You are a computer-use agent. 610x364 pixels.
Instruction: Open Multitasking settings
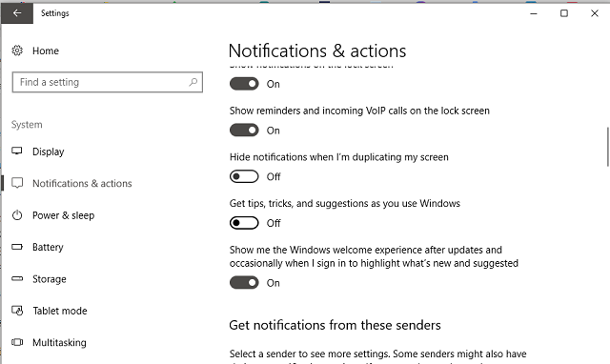pyautogui.click(x=59, y=343)
